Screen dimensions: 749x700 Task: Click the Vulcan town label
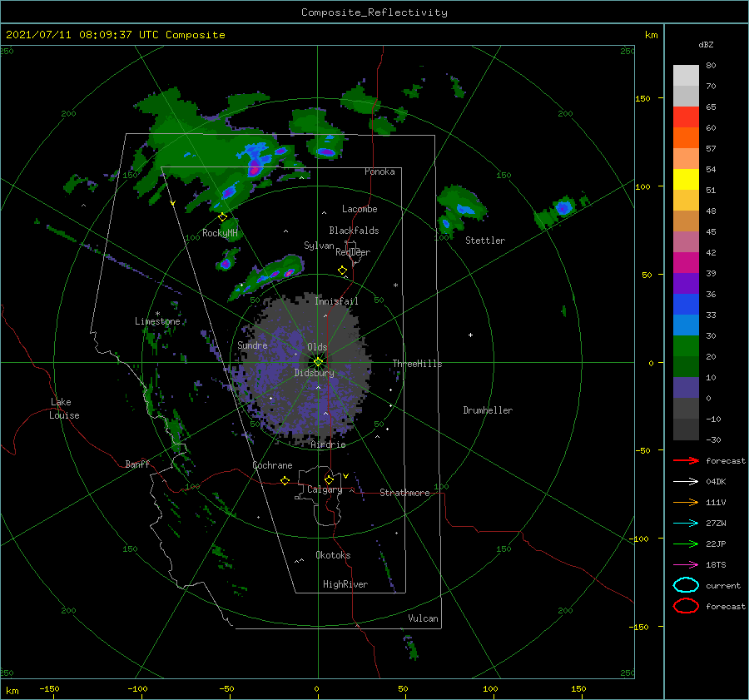tap(423, 618)
